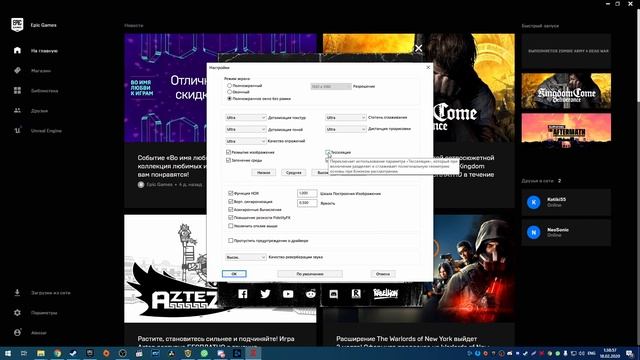Click the Twitter icon in game launcher
The width and height of the screenshot is (640, 360).
point(265,294)
